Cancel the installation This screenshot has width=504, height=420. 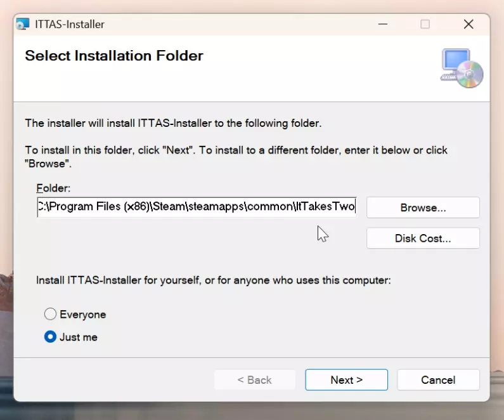[438, 380]
